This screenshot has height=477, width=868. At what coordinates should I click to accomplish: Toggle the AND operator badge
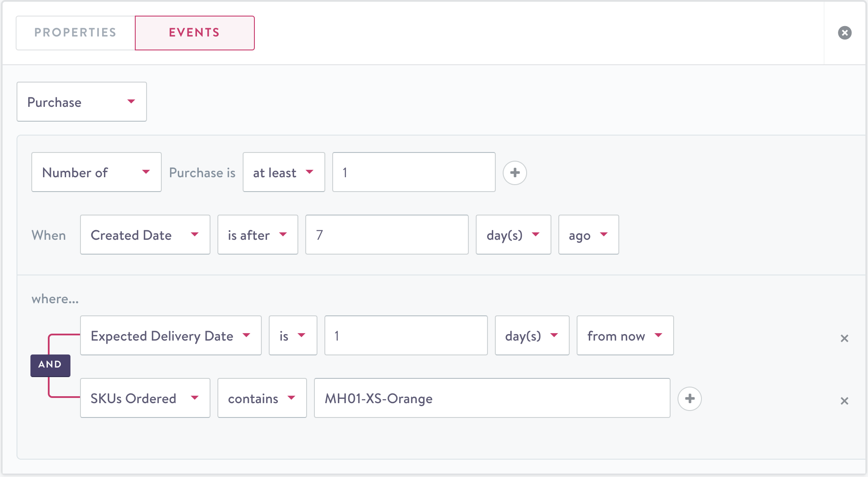[x=50, y=365]
